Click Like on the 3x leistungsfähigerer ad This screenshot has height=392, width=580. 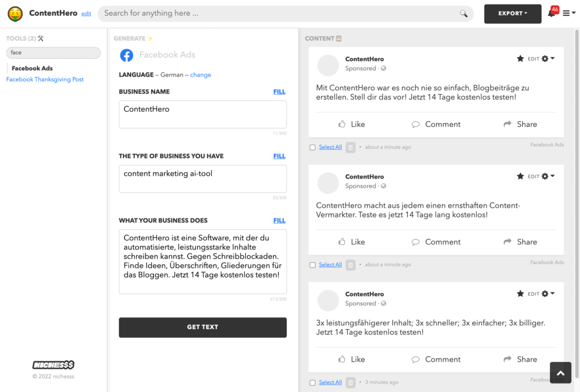(x=351, y=360)
